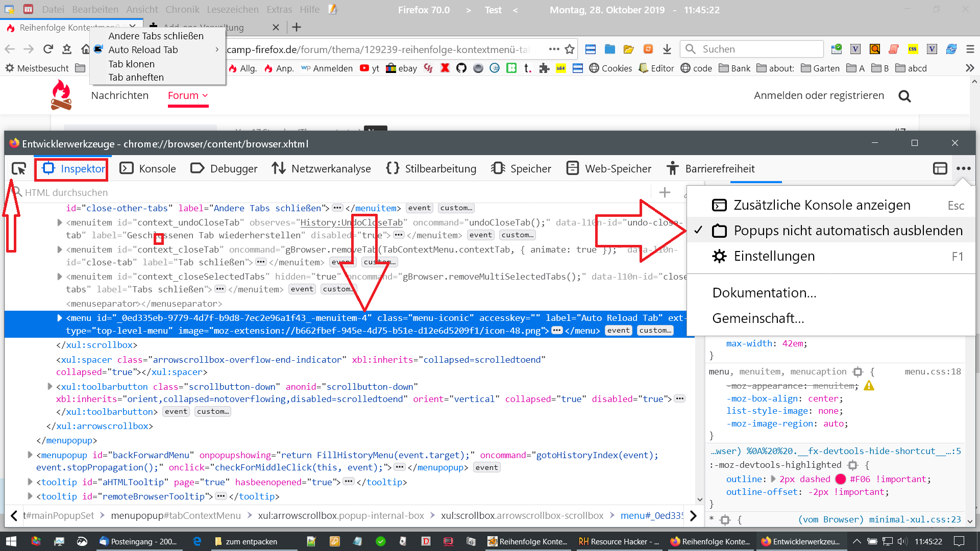Expand the backForwardMenu menupopup node
The height and width of the screenshot is (551, 980).
tap(30, 455)
